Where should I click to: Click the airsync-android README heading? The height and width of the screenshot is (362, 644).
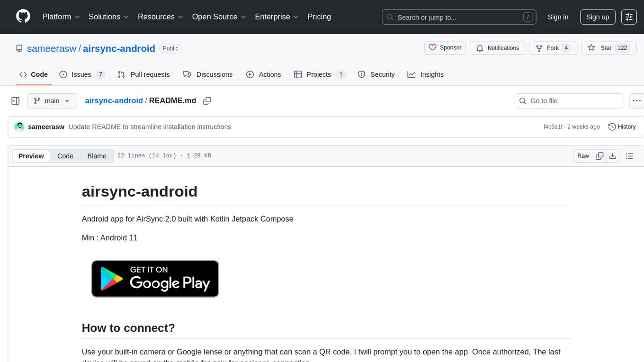click(140, 191)
